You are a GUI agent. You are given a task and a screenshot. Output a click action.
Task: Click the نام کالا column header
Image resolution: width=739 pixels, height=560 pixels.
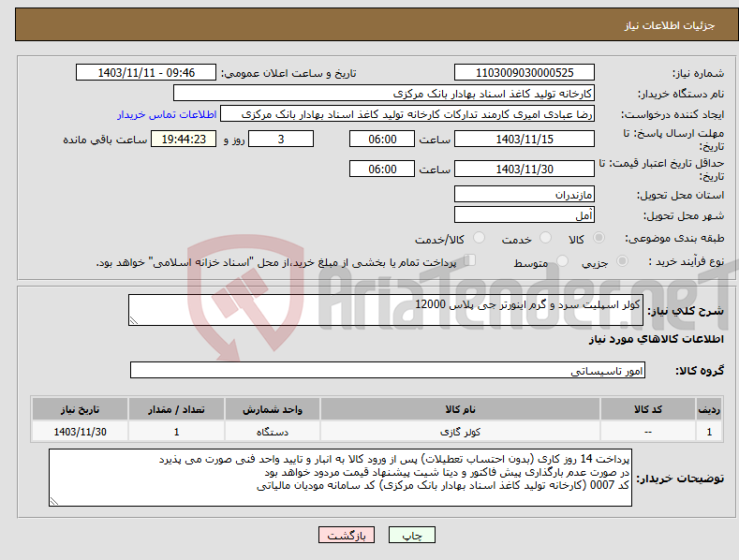[460, 409]
